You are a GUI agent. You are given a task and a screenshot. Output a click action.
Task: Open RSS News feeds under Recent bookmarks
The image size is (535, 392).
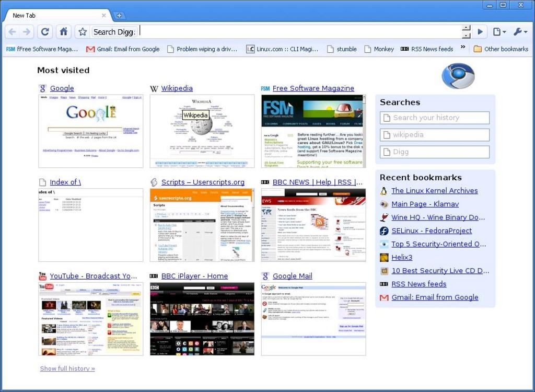pos(418,284)
